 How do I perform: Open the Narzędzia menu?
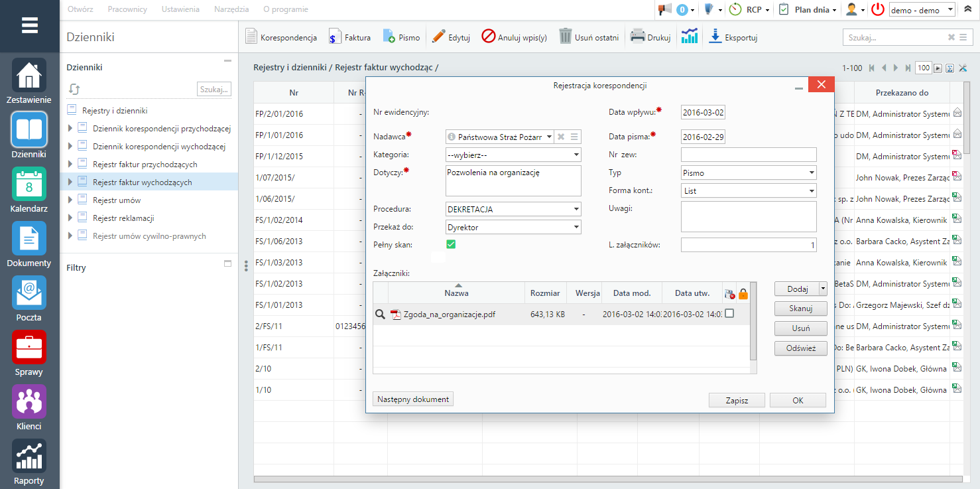[231, 9]
